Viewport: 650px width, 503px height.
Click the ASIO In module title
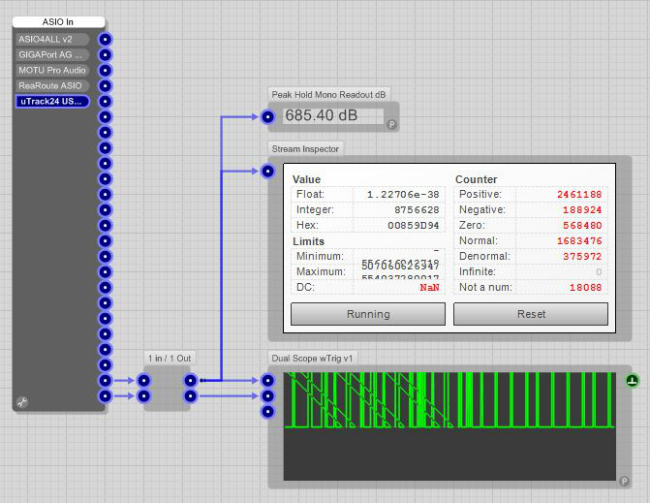tap(59, 22)
